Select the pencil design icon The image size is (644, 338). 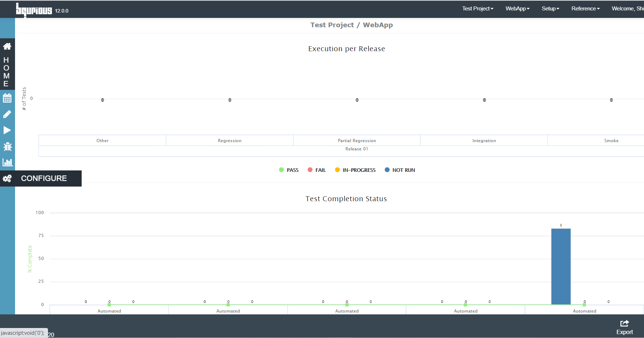coord(7,114)
